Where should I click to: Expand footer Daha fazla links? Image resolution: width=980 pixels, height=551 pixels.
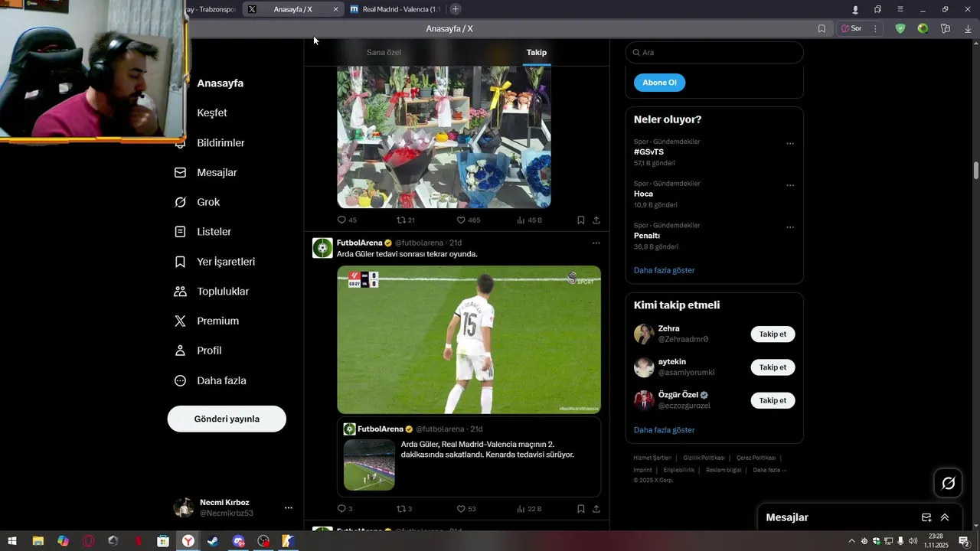769,470
